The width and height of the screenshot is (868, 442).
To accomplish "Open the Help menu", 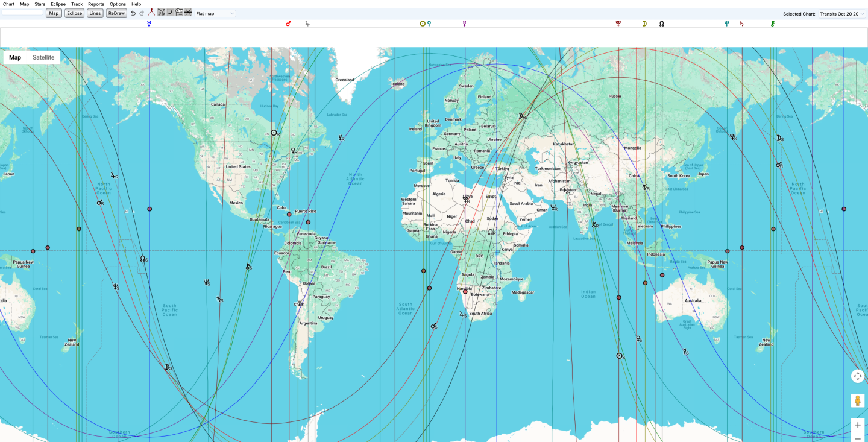I will 136,4.
